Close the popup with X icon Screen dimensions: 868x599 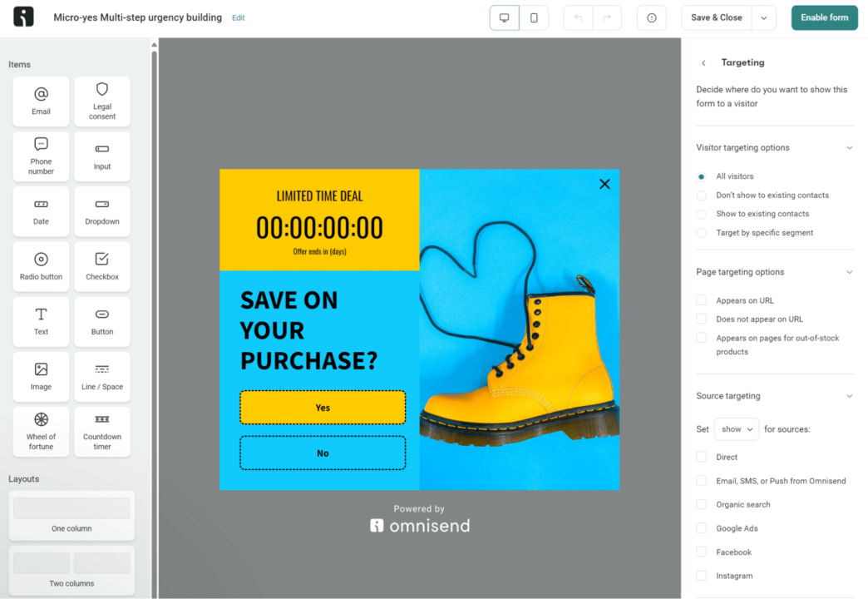604,184
